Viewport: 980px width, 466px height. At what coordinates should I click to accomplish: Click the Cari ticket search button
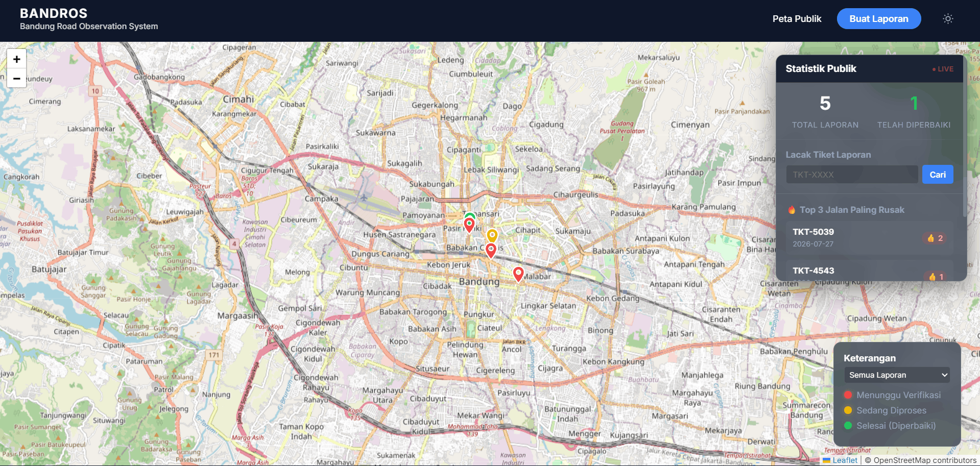(938, 175)
